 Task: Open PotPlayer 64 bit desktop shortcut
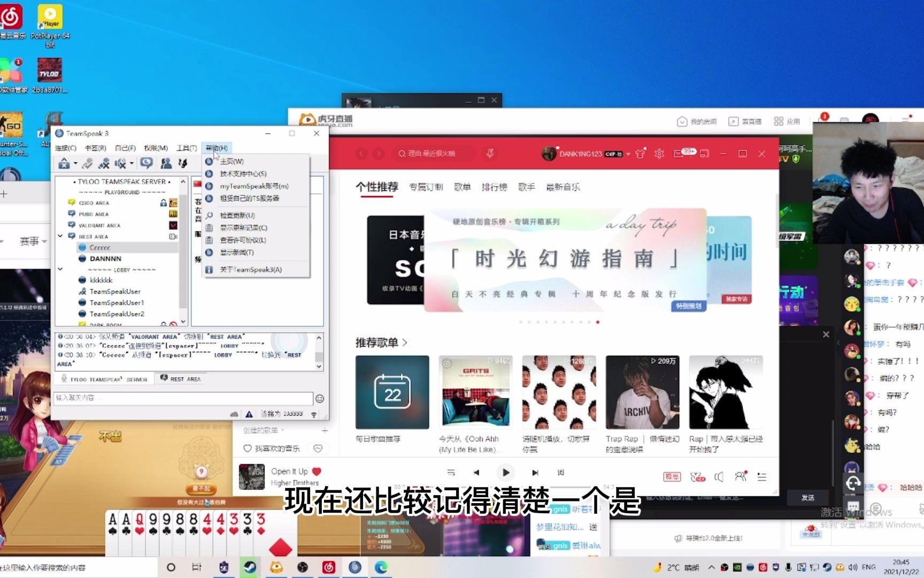50,25
